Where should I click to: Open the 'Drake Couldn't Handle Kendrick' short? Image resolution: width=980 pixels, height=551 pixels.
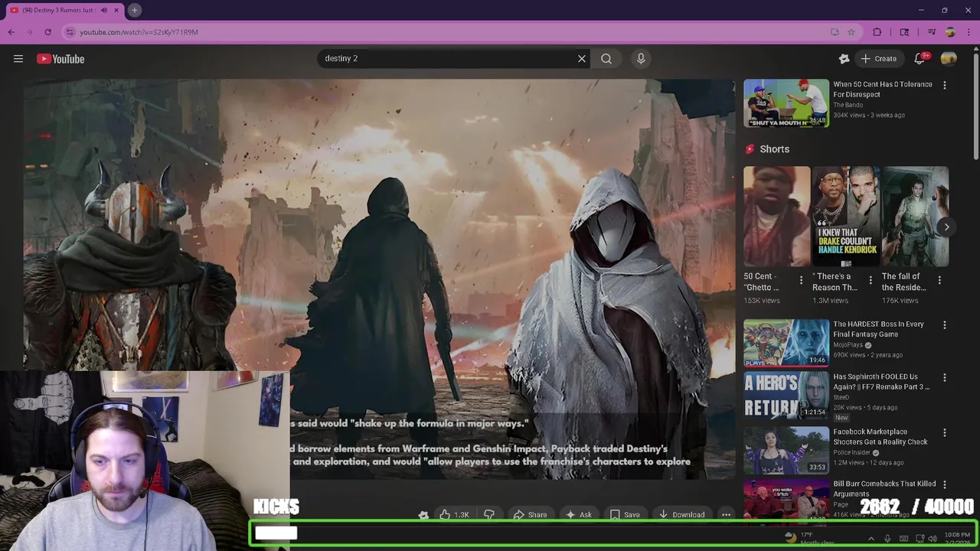846,216
